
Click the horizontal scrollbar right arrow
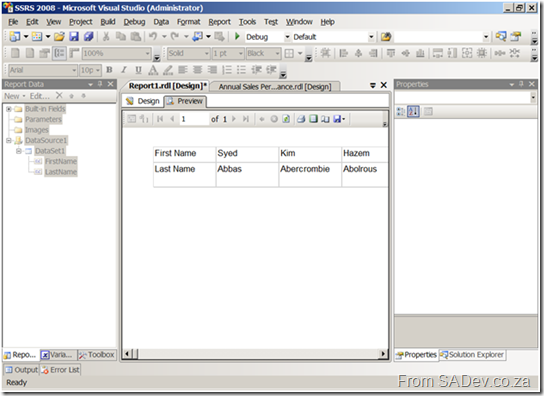(383, 354)
